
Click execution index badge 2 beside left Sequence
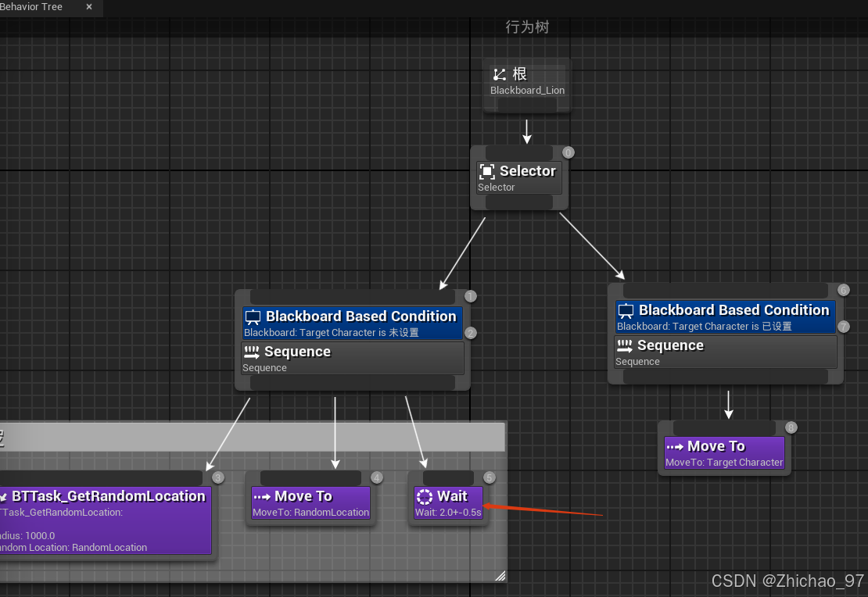[471, 333]
